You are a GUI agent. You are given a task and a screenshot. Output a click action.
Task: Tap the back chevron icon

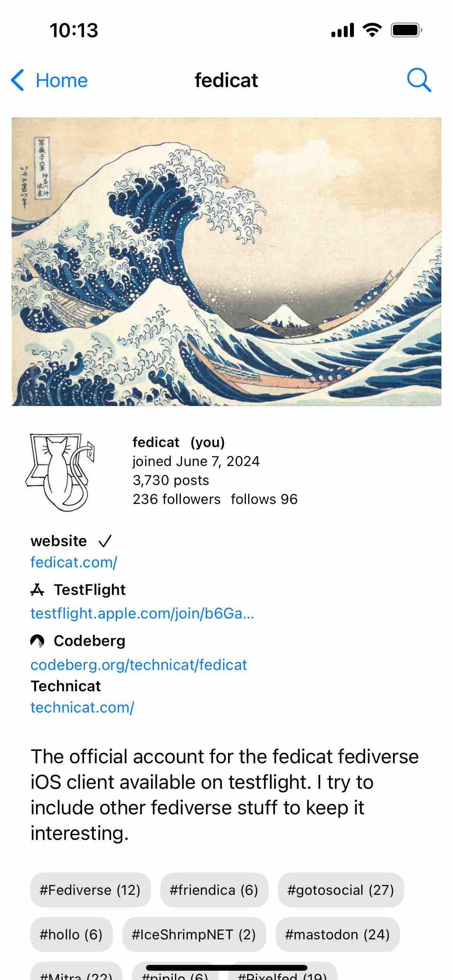(17, 81)
